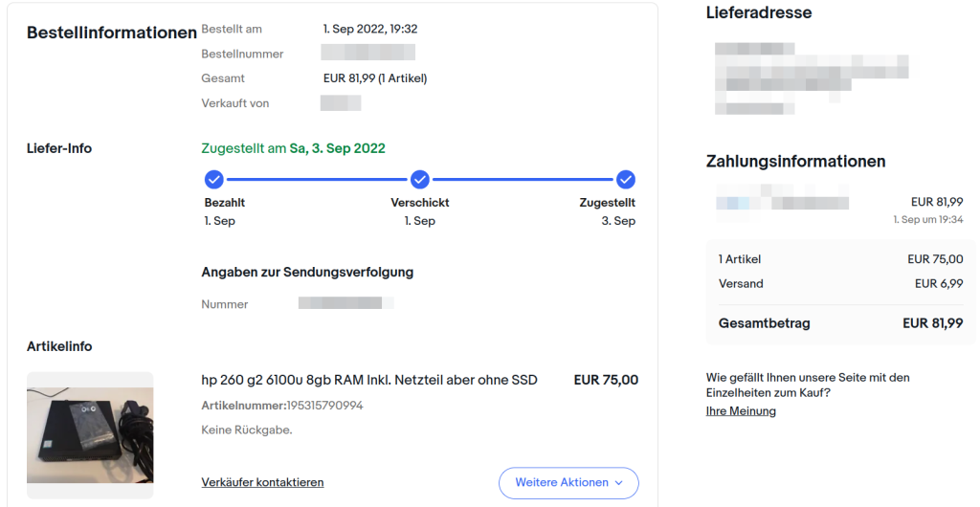Click the Zugestellt checkmark circle
The height and width of the screenshot is (507, 980).
coord(626,180)
